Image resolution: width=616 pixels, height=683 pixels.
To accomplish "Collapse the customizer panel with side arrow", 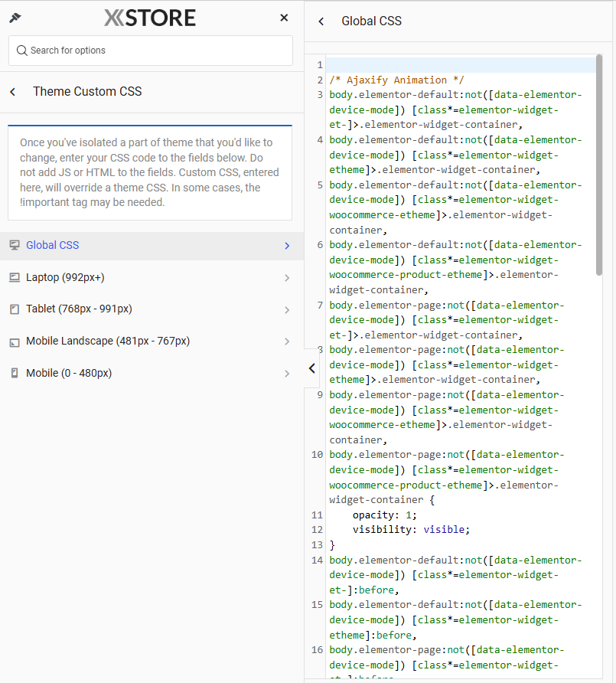I will 311,368.
